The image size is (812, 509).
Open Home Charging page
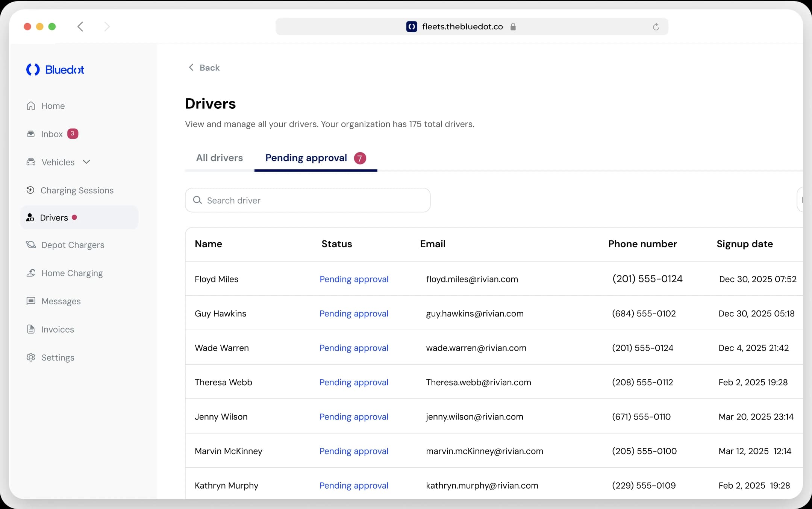pyautogui.click(x=72, y=273)
